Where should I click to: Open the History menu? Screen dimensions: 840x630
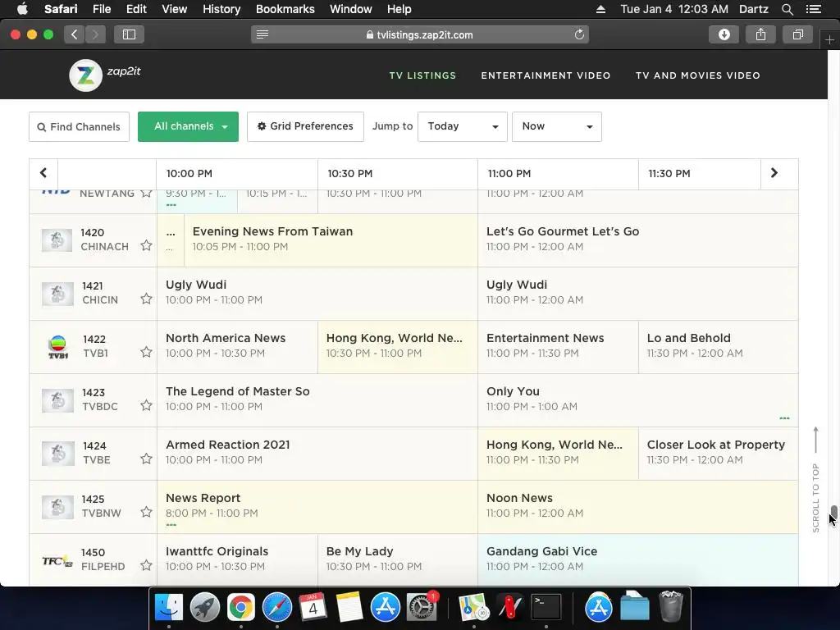[x=221, y=9]
